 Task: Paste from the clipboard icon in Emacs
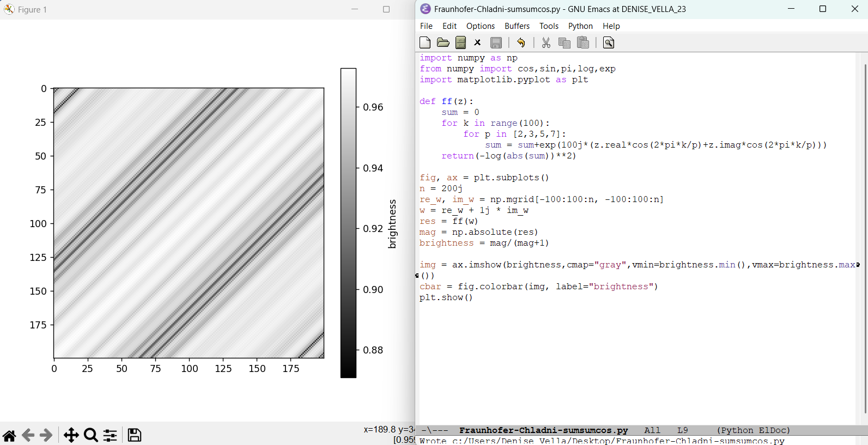(582, 42)
